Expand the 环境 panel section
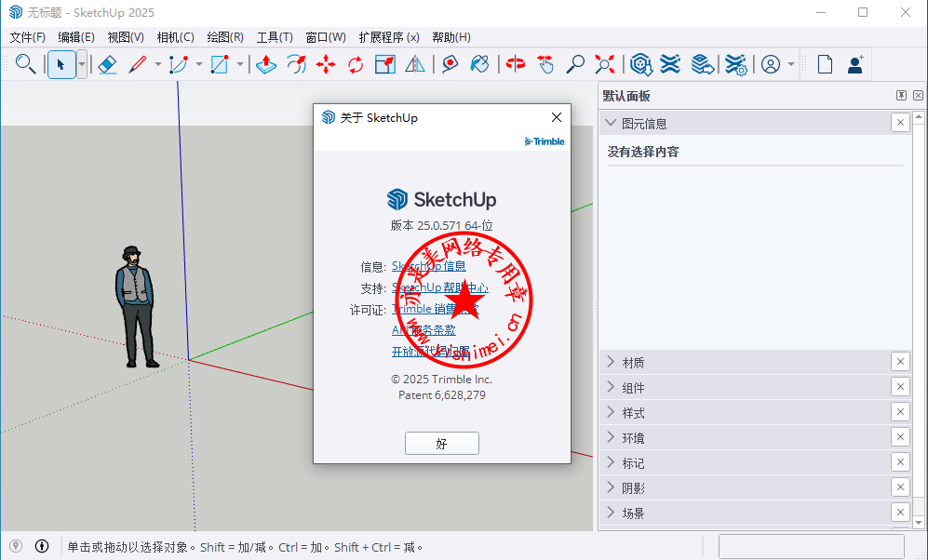Screen dimensions: 928x560 click(x=611, y=437)
